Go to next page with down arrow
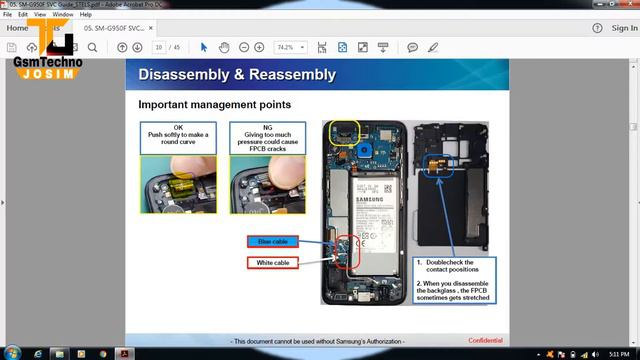 [138, 47]
